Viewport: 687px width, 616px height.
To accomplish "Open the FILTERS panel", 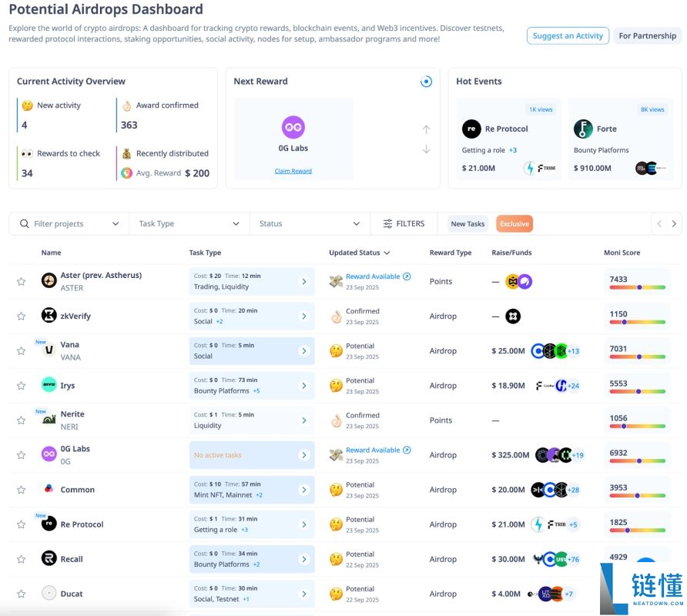I will click(404, 223).
